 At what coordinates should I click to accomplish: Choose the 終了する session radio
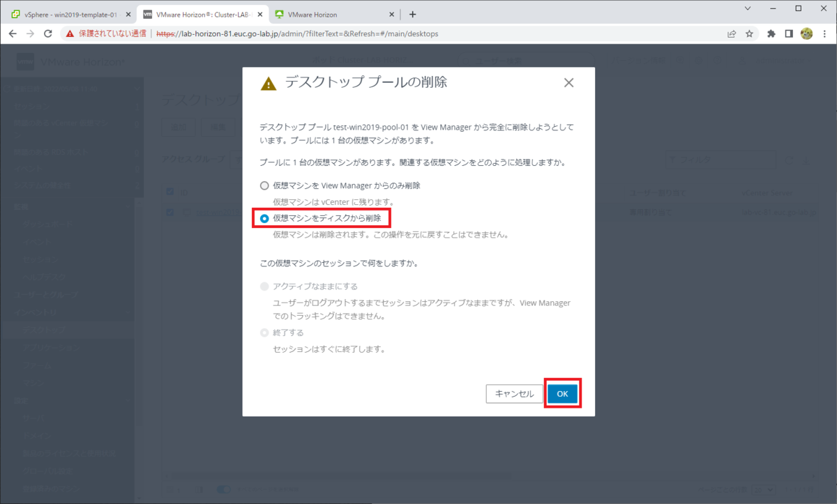pyautogui.click(x=264, y=333)
